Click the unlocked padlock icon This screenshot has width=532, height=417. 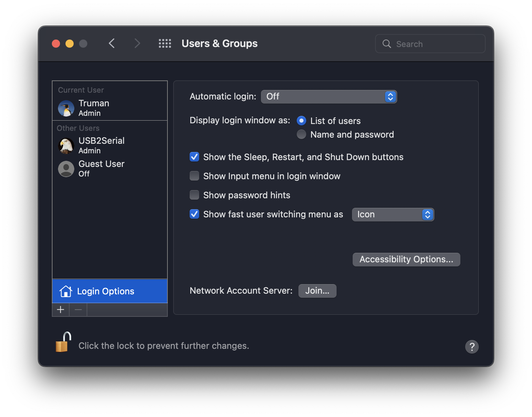(x=63, y=342)
